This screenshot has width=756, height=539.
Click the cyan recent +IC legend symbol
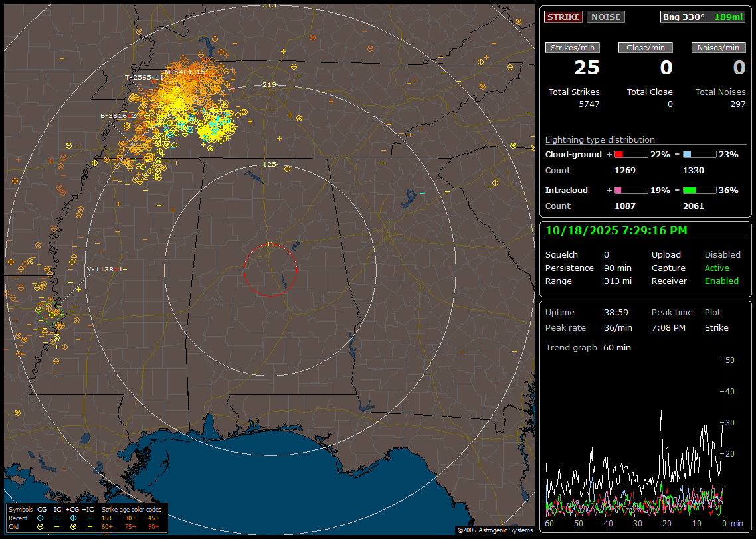pos(89,518)
